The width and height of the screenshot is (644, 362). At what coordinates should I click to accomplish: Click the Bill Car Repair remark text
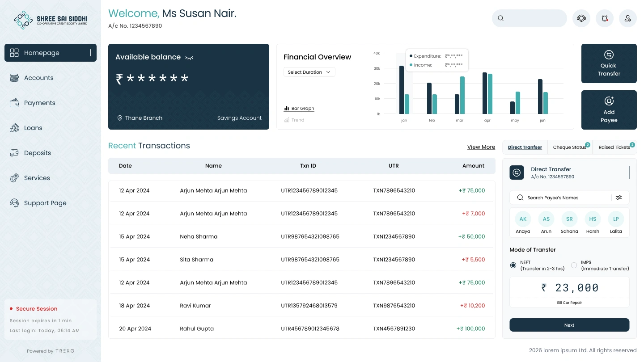(569, 303)
